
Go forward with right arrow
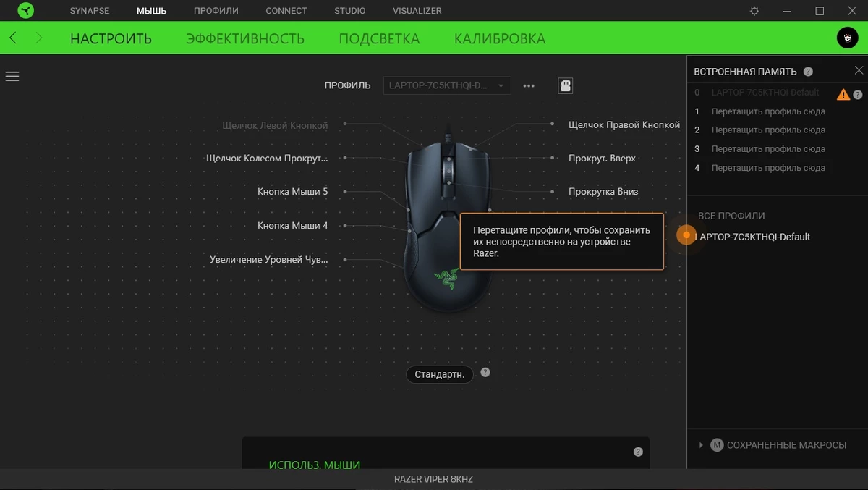39,38
